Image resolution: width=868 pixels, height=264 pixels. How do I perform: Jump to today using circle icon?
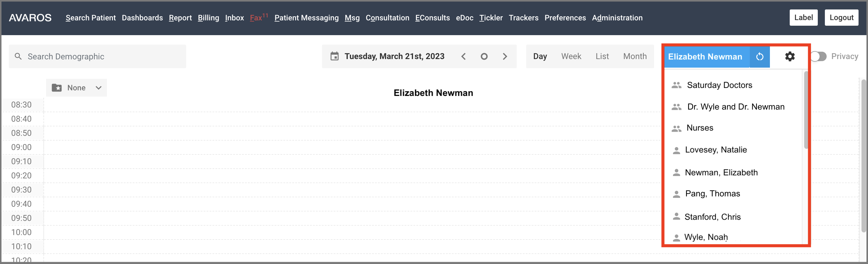coord(484,57)
